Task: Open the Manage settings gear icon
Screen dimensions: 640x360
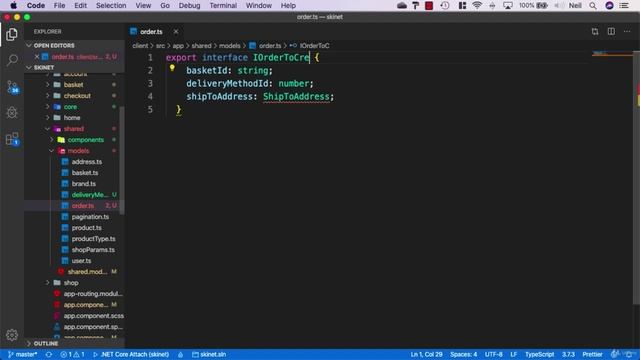Action: pos(12,335)
